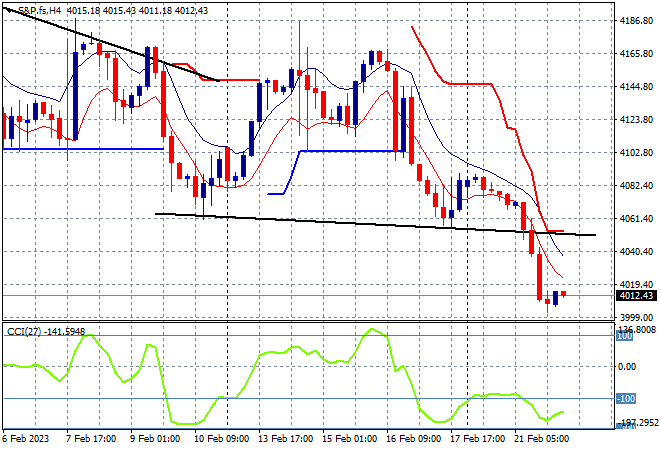Click the chart shift arrow marker at top-left

(9, 9)
